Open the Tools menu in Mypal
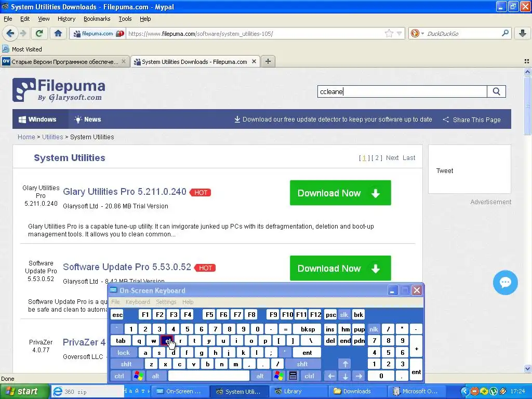Image resolution: width=532 pixels, height=399 pixels. tap(125, 19)
